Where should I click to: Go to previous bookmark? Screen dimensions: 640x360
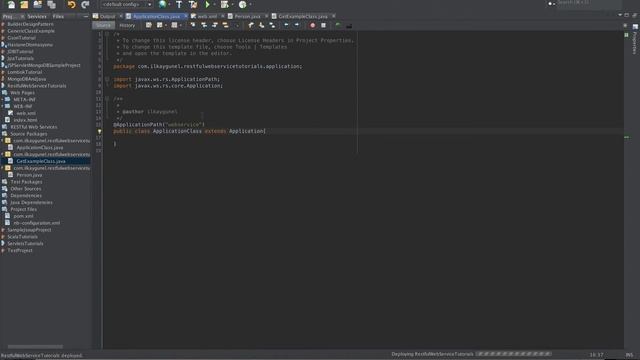[x=251, y=25]
